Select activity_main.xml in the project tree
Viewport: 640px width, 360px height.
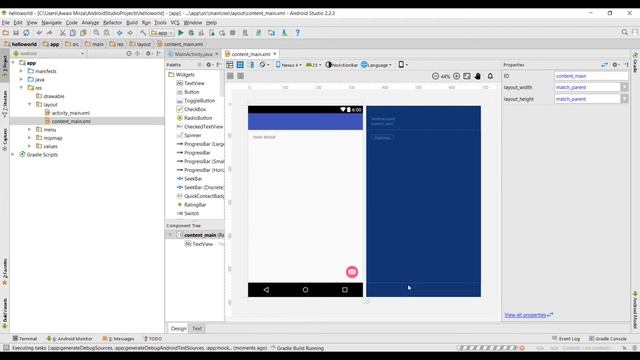tap(71, 113)
